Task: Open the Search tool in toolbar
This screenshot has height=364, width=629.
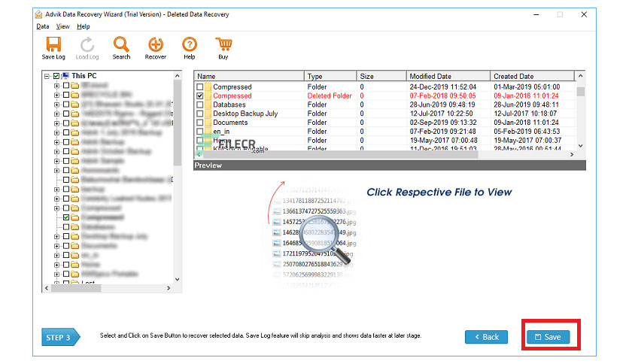Action: pos(120,44)
